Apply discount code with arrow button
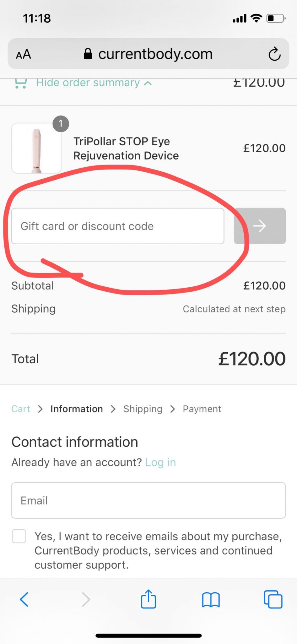 (260, 226)
